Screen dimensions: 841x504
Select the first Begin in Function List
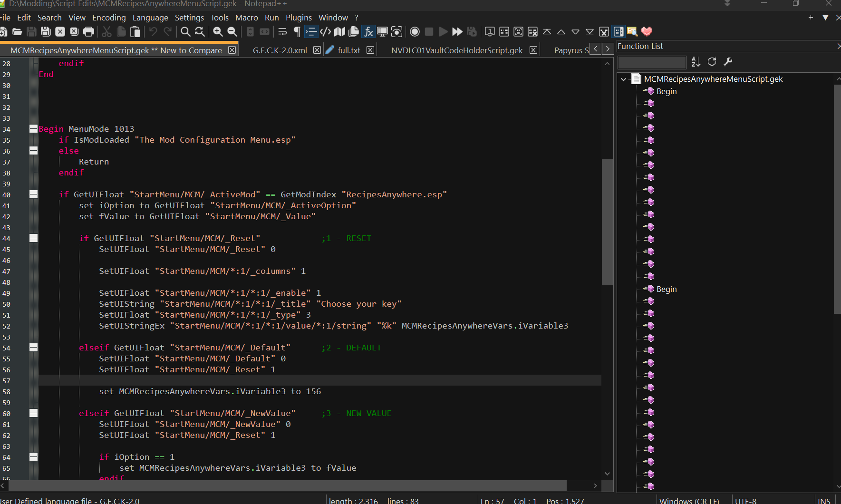pyautogui.click(x=666, y=91)
